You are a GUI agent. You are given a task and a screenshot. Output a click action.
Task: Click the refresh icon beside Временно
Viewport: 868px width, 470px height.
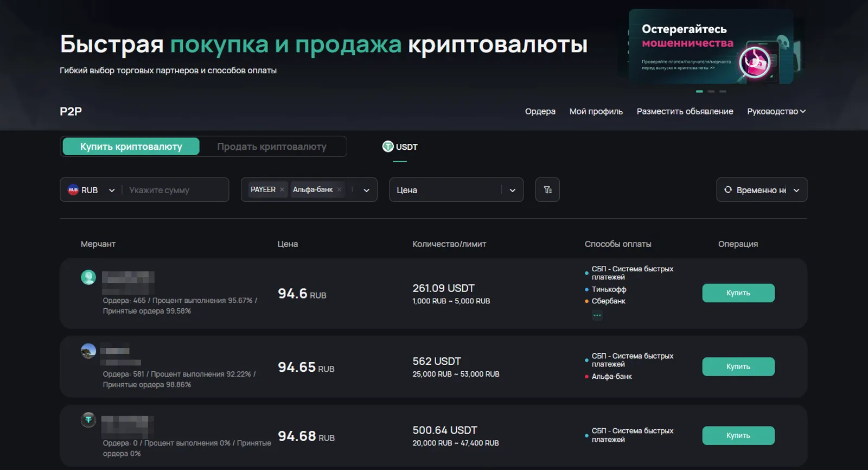(x=728, y=190)
